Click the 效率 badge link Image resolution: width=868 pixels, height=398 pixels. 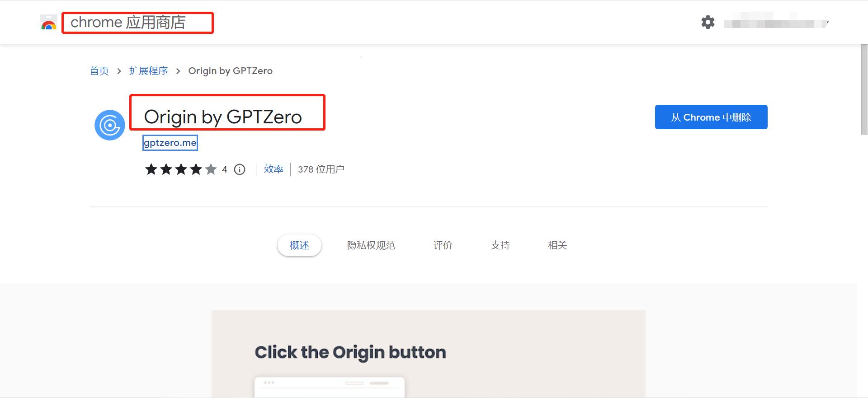pos(273,169)
